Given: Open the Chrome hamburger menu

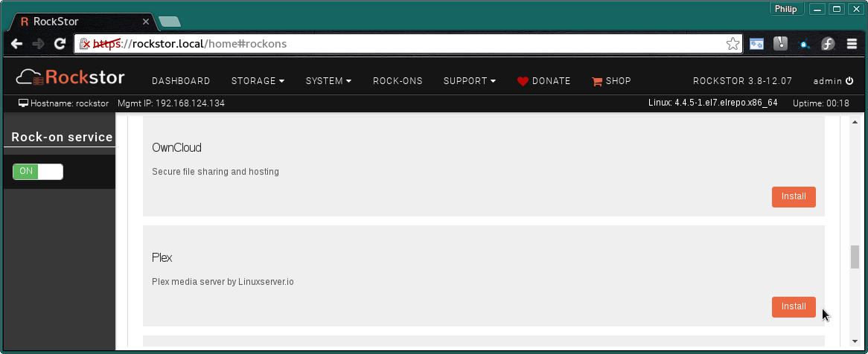Looking at the screenshot, I should pyautogui.click(x=852, y=44).
